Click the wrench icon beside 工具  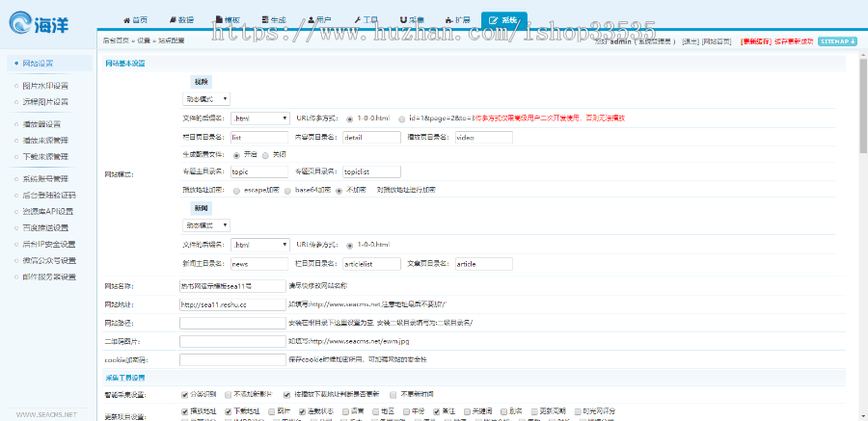click(358, 20)
